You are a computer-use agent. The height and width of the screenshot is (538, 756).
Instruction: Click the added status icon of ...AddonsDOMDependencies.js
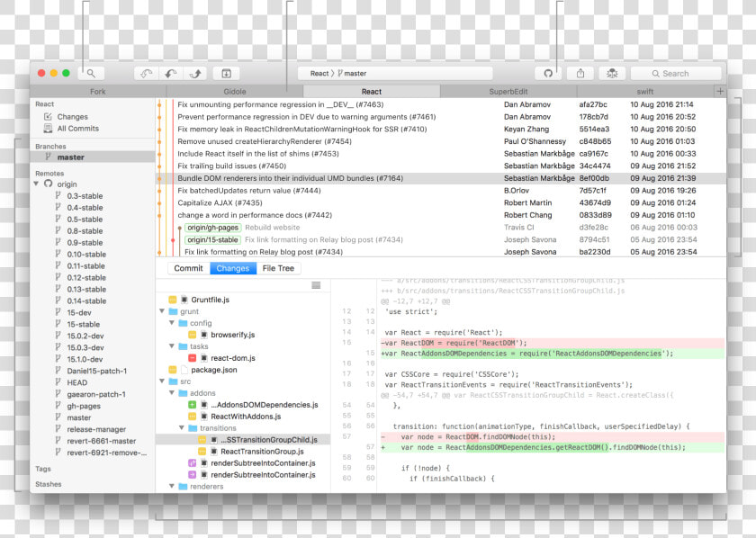192,405
